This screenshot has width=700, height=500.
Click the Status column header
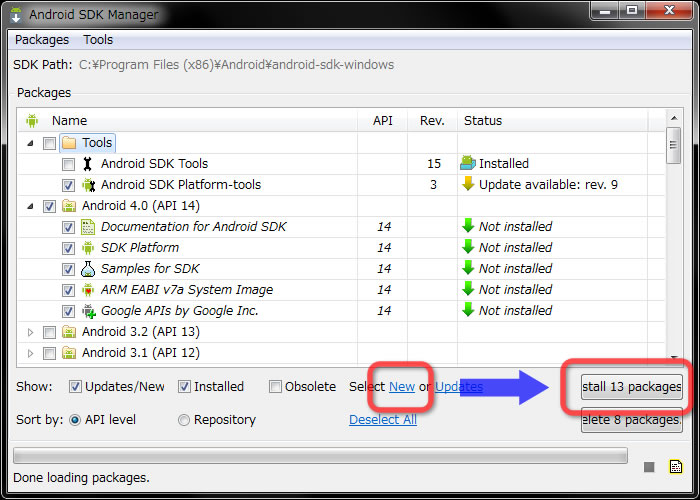click(553, 121)
